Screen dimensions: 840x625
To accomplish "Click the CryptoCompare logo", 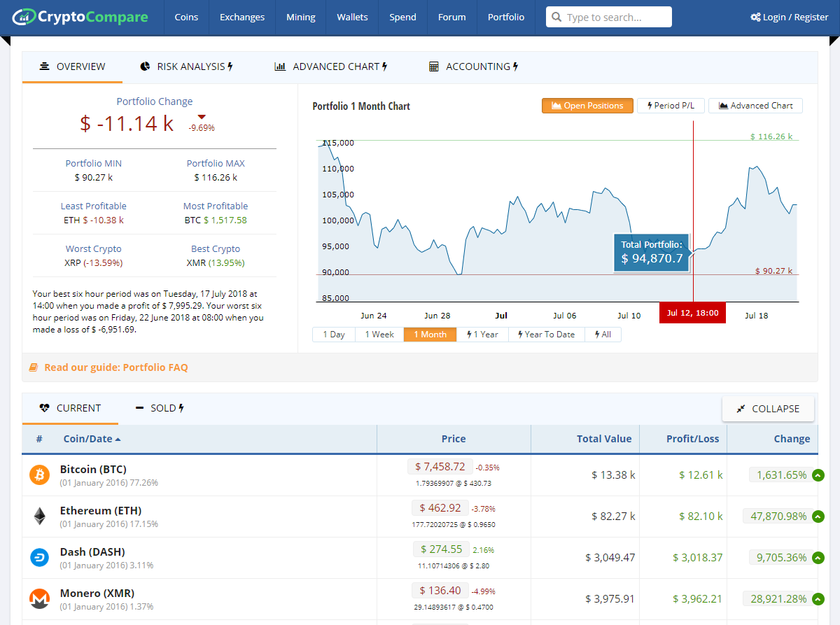I will coord(79,16).
